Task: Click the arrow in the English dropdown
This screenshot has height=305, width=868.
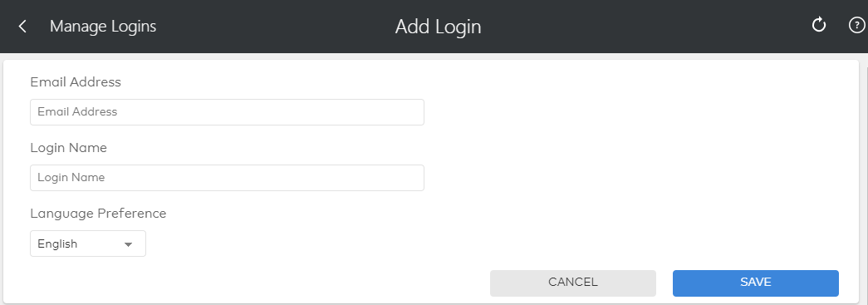Action: (x=129, y=244)
